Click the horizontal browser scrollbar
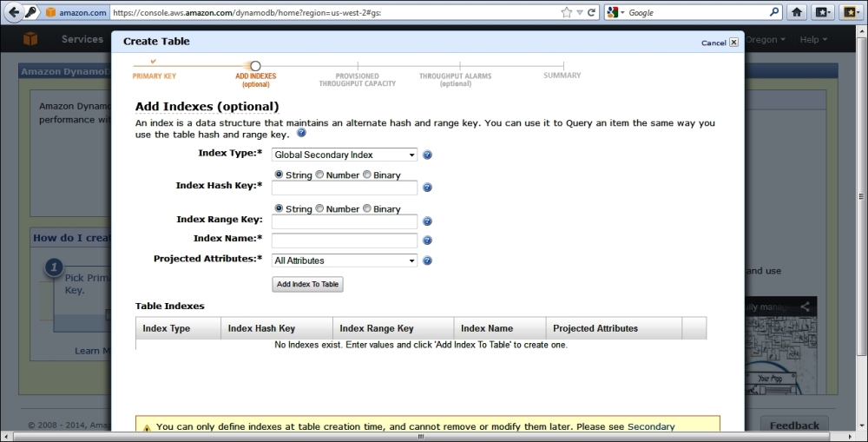This screenshot has width=868, height=442. (421, 437)
